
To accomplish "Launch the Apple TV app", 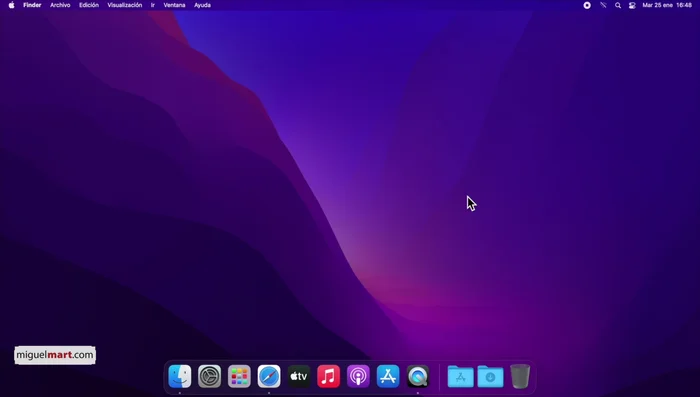I will pos(299,376).
